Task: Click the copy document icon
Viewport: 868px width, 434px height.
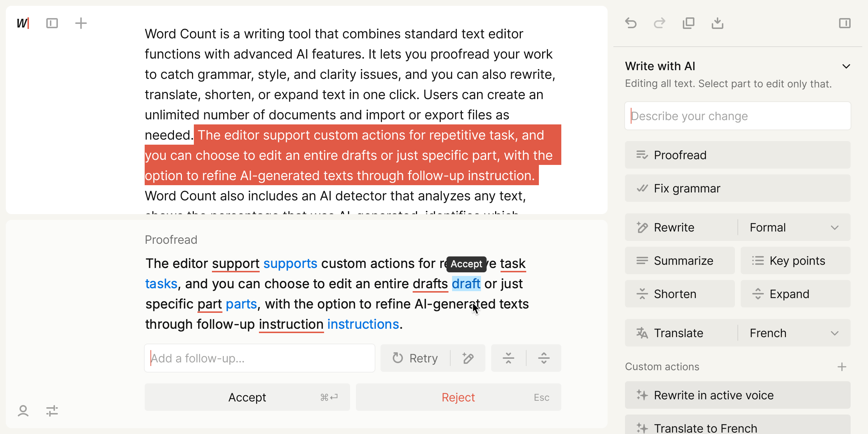Action: 688,23
